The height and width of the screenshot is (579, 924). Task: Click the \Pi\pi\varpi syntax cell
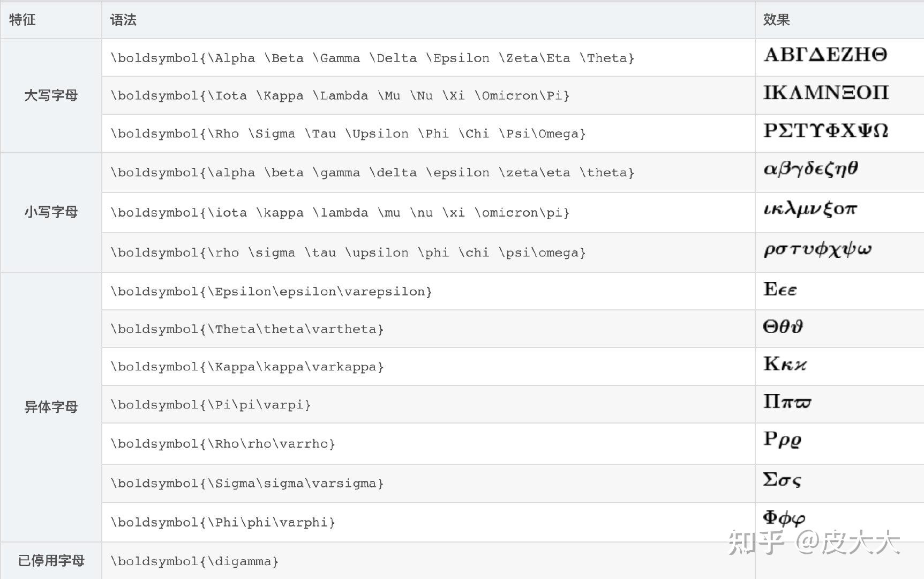[211, 405]
